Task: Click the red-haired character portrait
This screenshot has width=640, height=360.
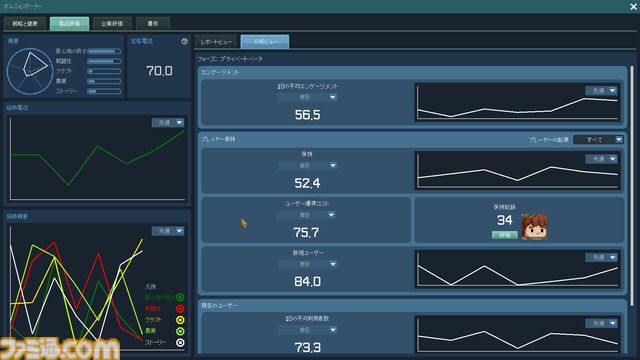Action: click(x=534, y=226)
